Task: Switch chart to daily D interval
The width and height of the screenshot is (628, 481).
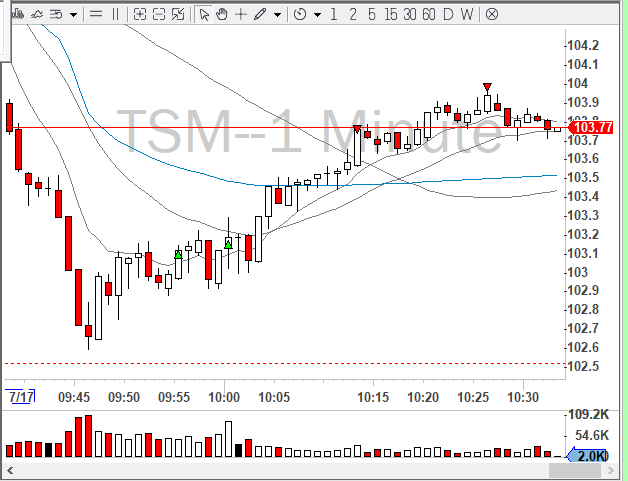Action: tap(448, 15)
